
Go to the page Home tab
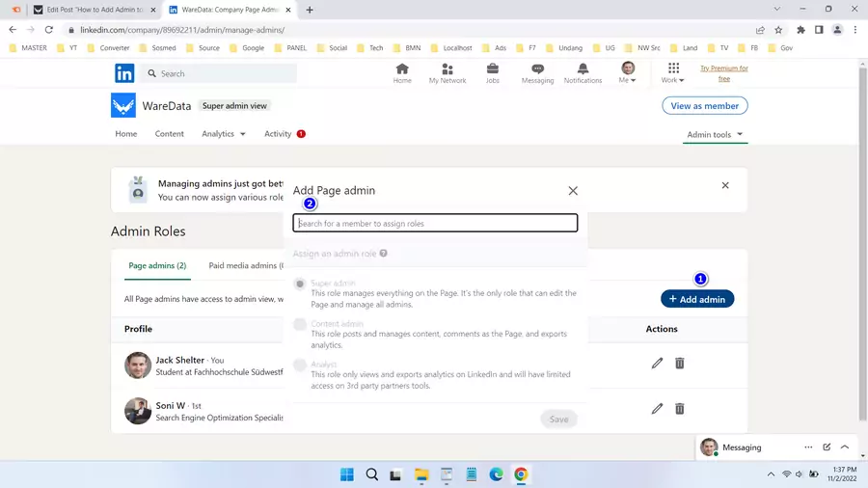coord(125,134)
